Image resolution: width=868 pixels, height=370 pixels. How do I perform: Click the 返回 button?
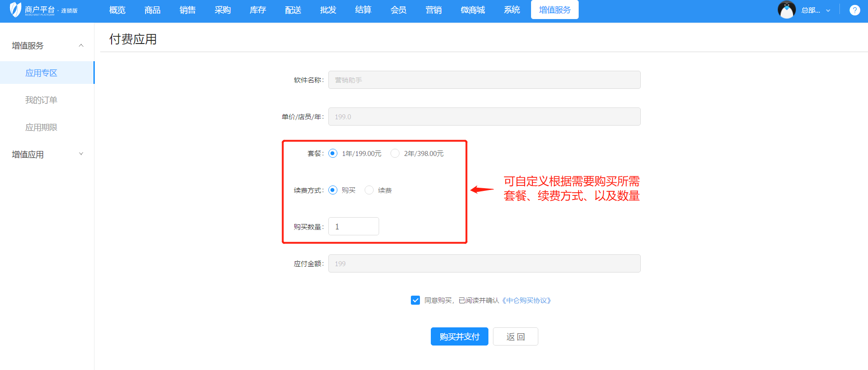[515, 336]
